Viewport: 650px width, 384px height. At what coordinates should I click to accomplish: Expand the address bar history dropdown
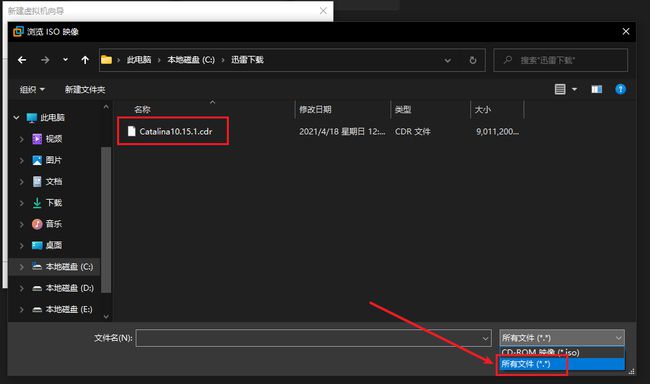point(448,61)
